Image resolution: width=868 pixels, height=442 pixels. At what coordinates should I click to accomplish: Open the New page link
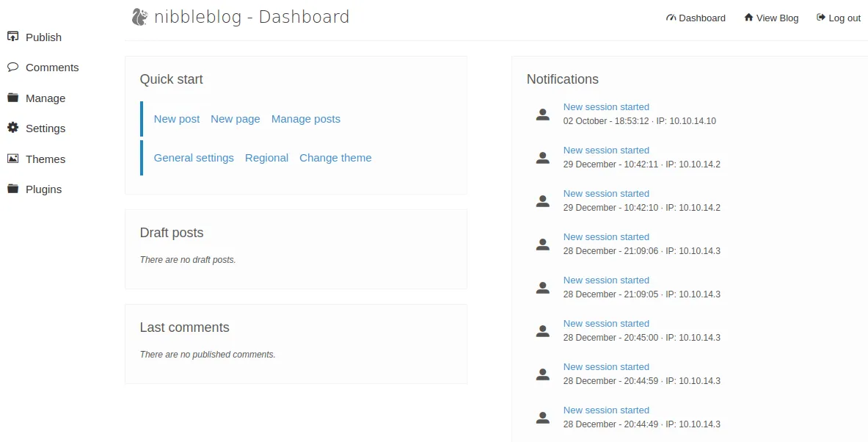click(x=235, y=118)
